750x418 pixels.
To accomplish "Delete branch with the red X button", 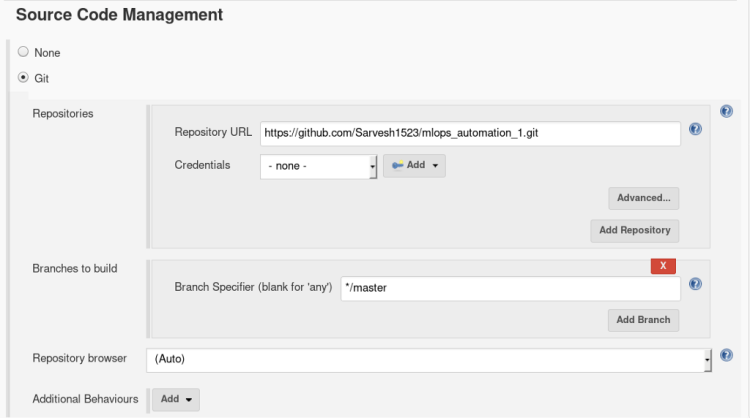I will point(663,266).
